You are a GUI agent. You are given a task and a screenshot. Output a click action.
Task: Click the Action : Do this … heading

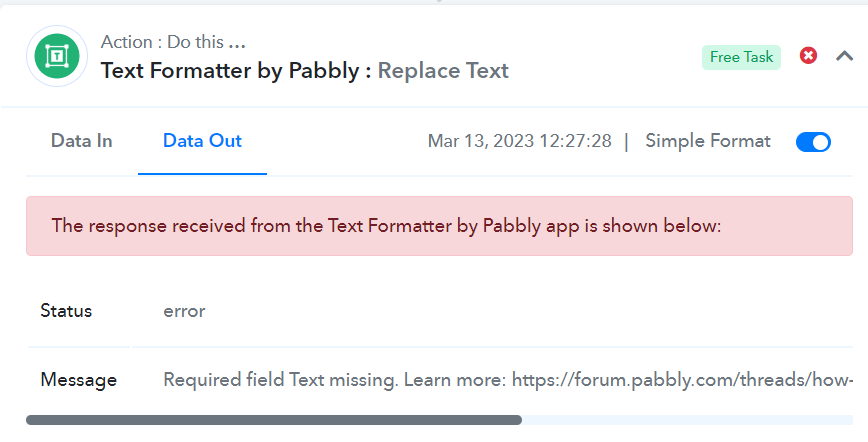point(173,42)
